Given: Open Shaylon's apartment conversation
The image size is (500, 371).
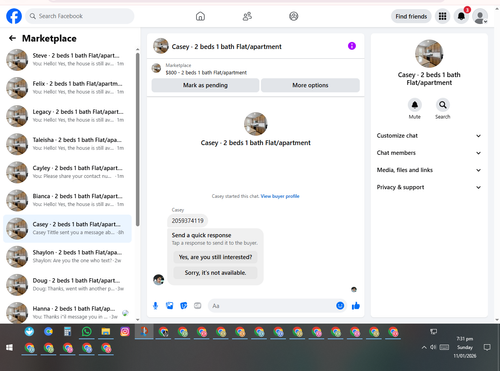Looking at the screenshot, I should (x=67, y=257).
